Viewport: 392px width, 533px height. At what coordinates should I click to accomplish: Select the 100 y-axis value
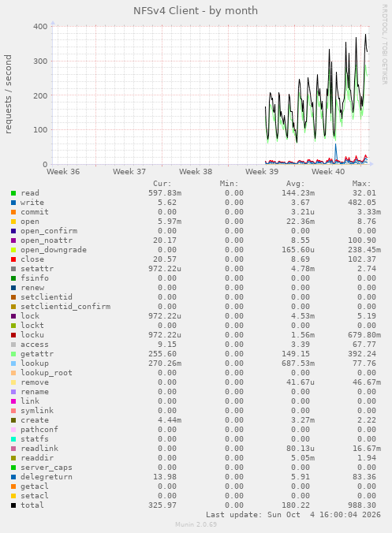click(x=40, y=130)
